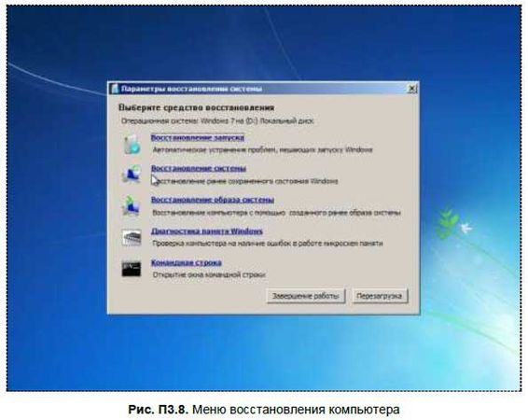Click the System Image Recovery icon
The height and width of the screenshot is (420, 528).
132,205
